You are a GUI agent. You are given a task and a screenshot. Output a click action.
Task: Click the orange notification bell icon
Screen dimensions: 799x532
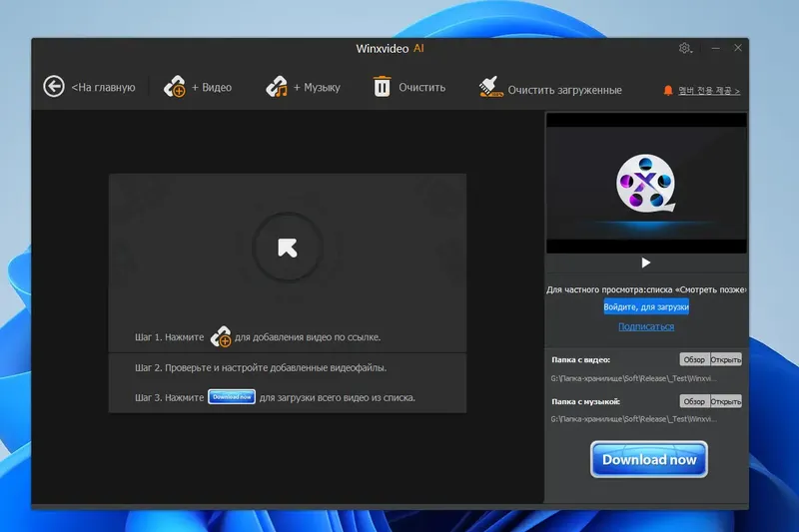668,91
